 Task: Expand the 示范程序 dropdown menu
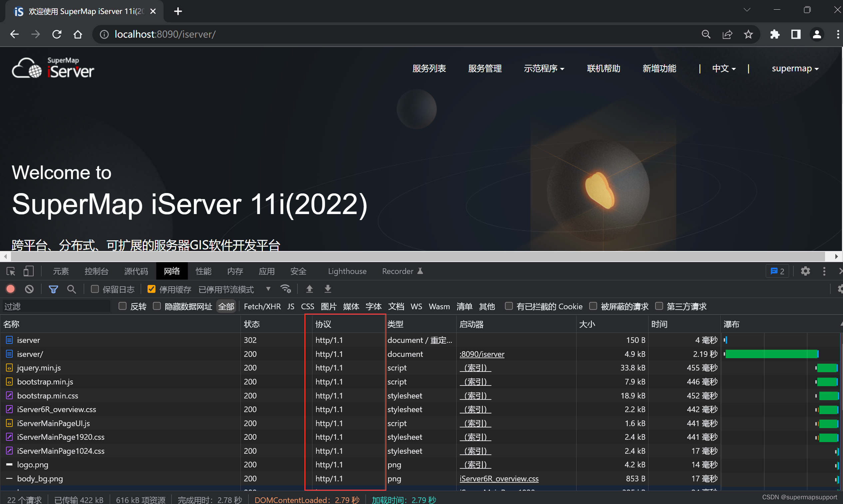pos(544,69)
